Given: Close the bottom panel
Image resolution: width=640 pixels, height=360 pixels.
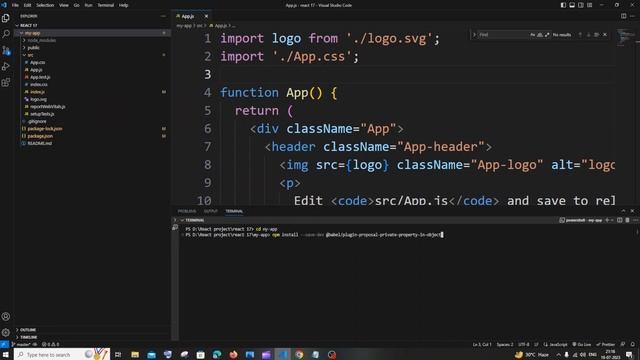Looking at the screenshot, I should [632, 211].
